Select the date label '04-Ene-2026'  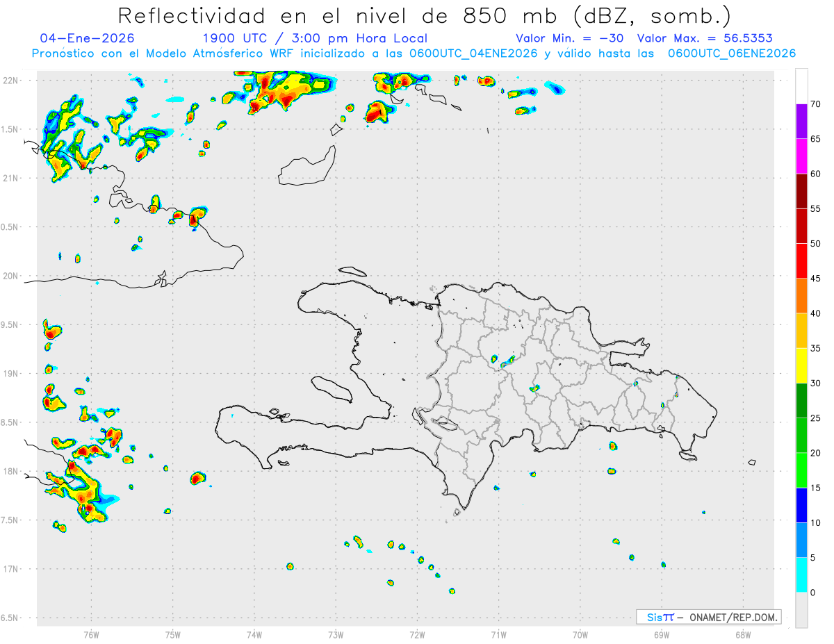pos(88,38)
